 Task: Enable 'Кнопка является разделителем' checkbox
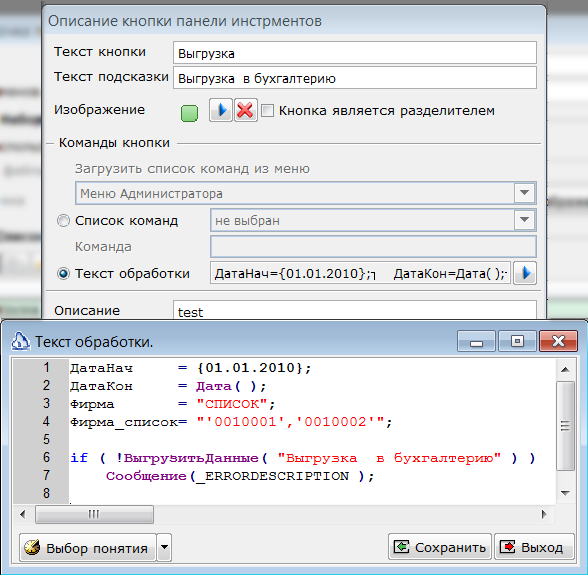[x=267, y=111]
